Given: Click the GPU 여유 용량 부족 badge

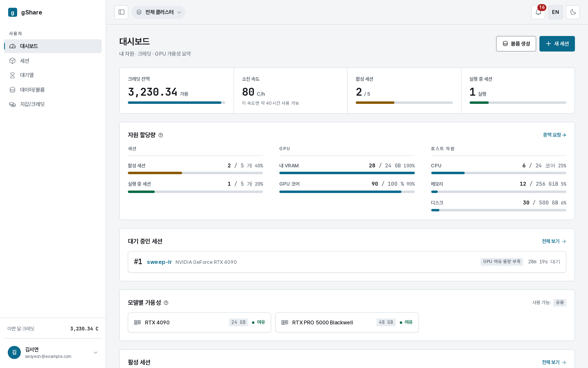Looking at the screenshot, I should click(502, 262).
